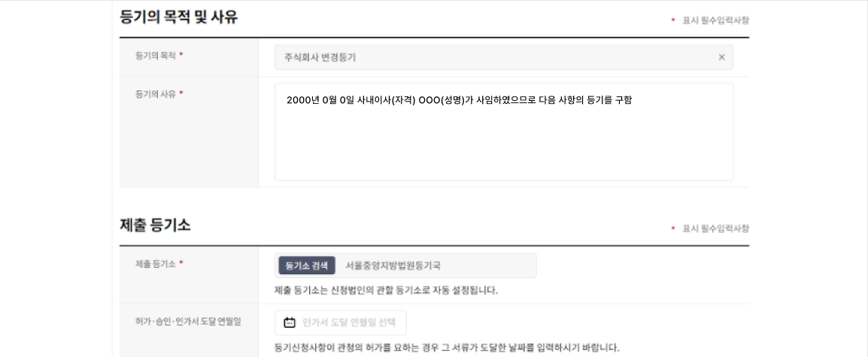Click inside the 등기의 사유 text area
Image resolution: width=868 pixels, height=357 pixels.
click(x=504, y=132)
